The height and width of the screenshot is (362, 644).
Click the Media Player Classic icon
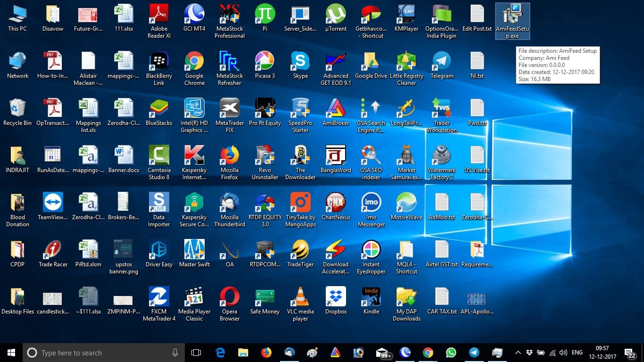(194, 304)
